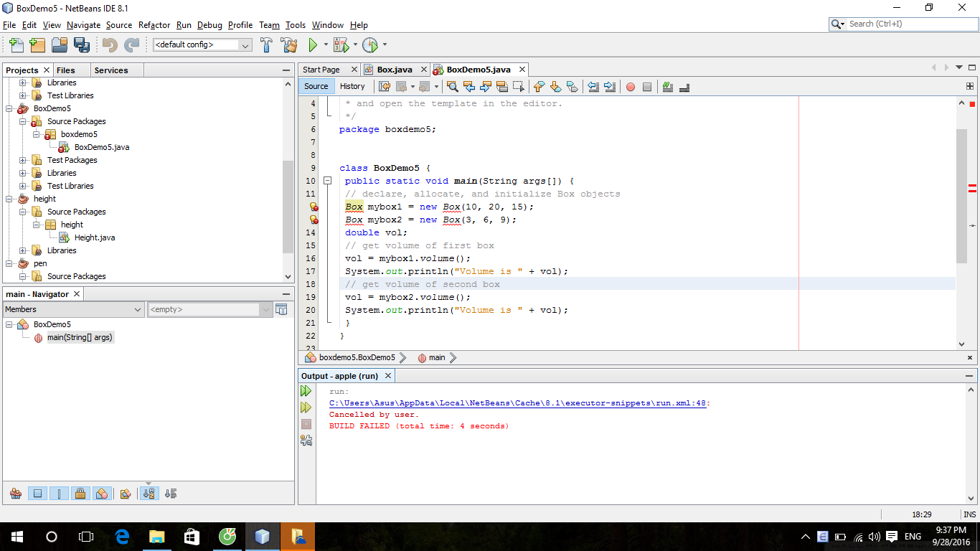980x551 pixels.
Task: Open the Refactor menu
Action: point(154,25)
